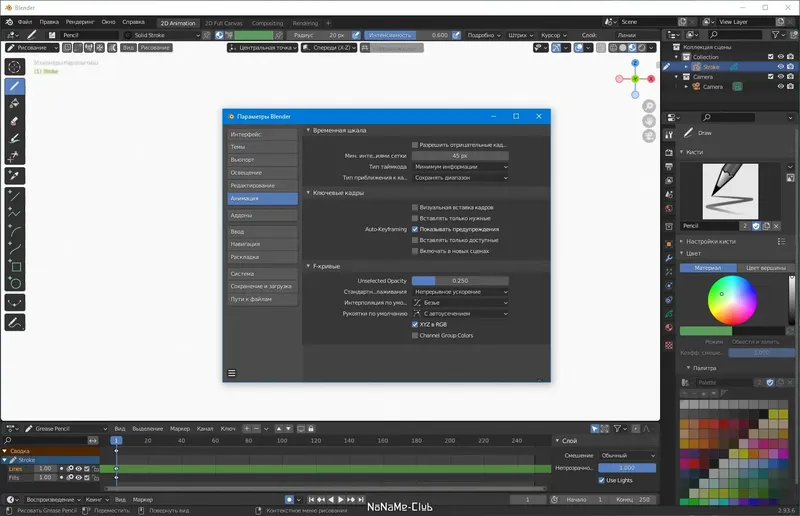
Task: Select the Arc tool
Action: click(x=15, y=231)
